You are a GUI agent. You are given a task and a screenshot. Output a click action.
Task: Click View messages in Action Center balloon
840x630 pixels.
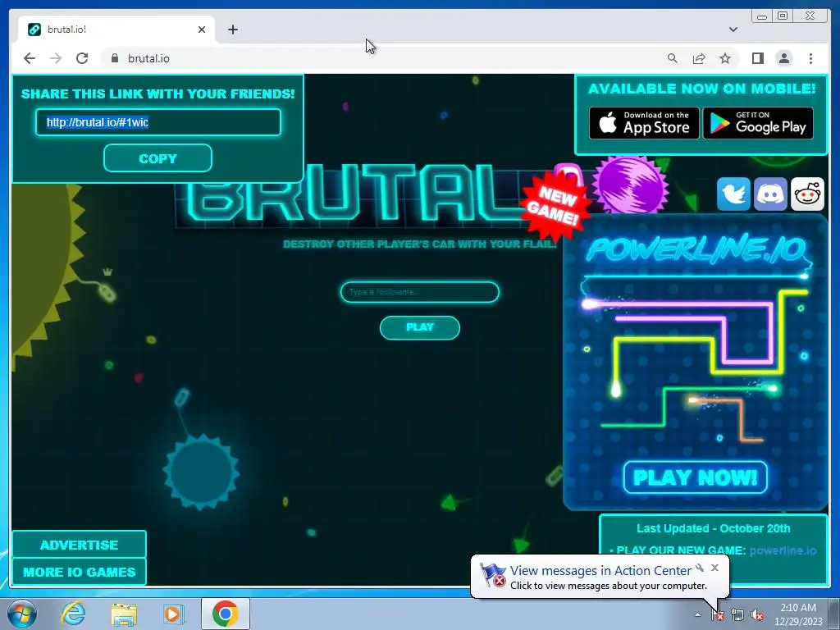tap(600, 571)
